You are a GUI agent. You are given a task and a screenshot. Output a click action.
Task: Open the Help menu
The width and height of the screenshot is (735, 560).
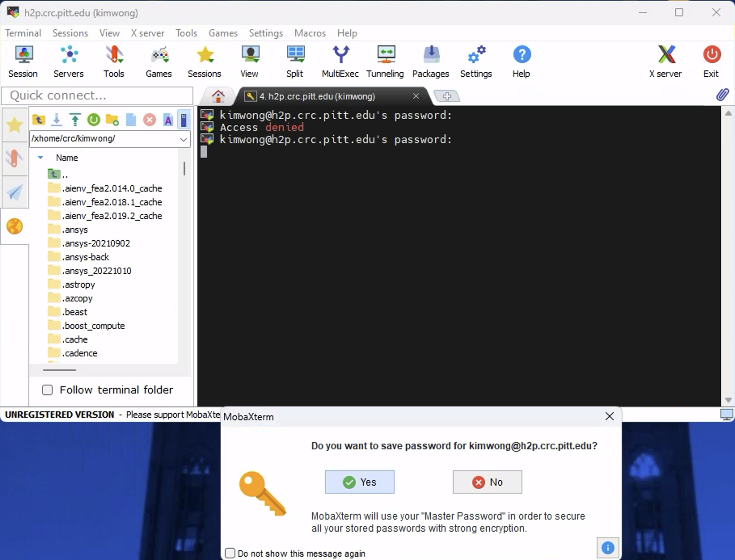(347, 33)
